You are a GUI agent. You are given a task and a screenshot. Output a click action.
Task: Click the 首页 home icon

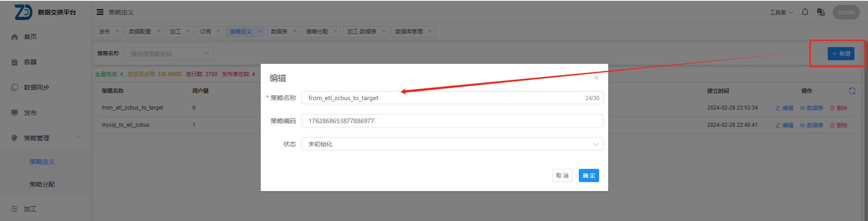(x=14, y=37)
